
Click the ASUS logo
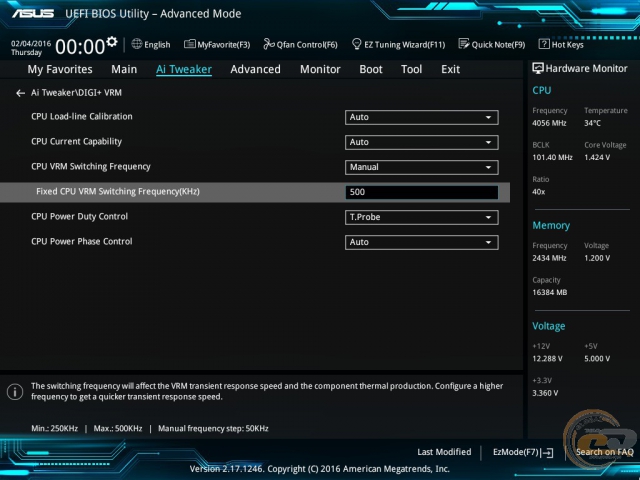coord(33,13)
